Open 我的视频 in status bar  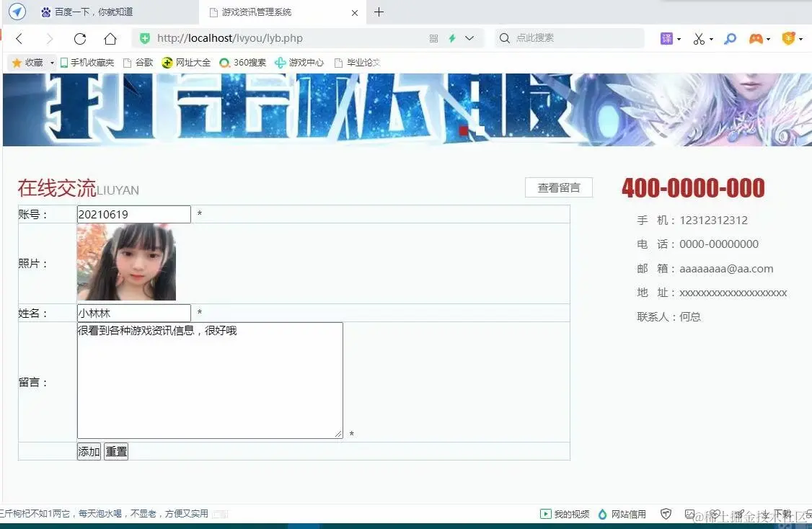(x=565, y=514)
